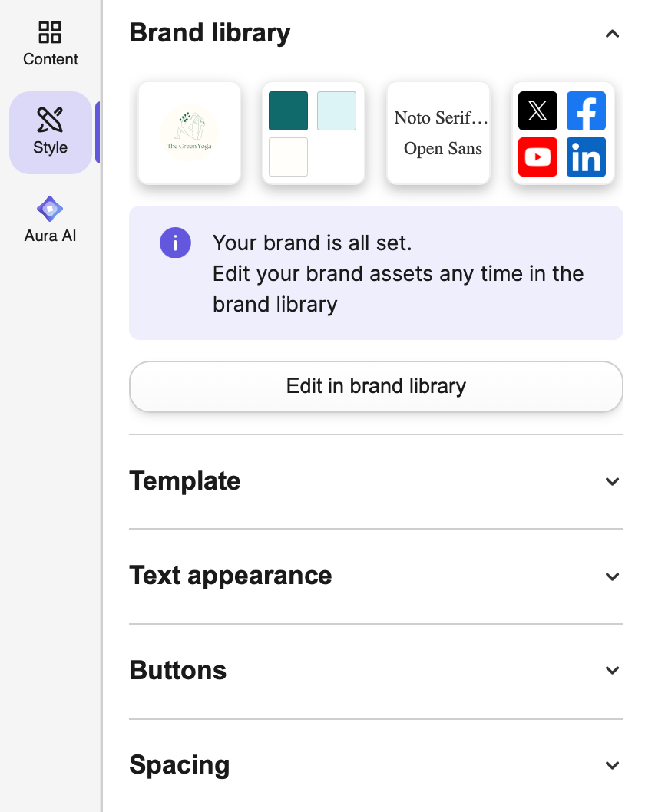Image resolution: width=645 pixels, height=812 pixels.
Task: Click the X (Twitter) social icon
Action: [x=538, y=111]
